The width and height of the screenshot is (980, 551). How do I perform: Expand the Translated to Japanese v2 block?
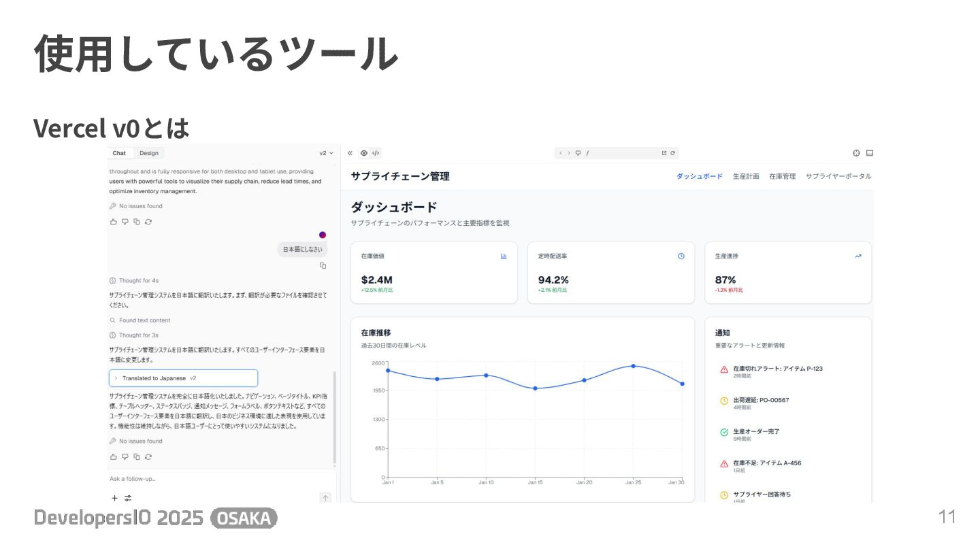(183, 378)
